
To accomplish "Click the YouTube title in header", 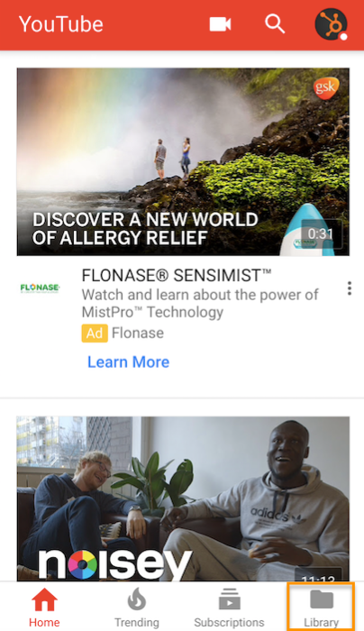I will [60, 24].
